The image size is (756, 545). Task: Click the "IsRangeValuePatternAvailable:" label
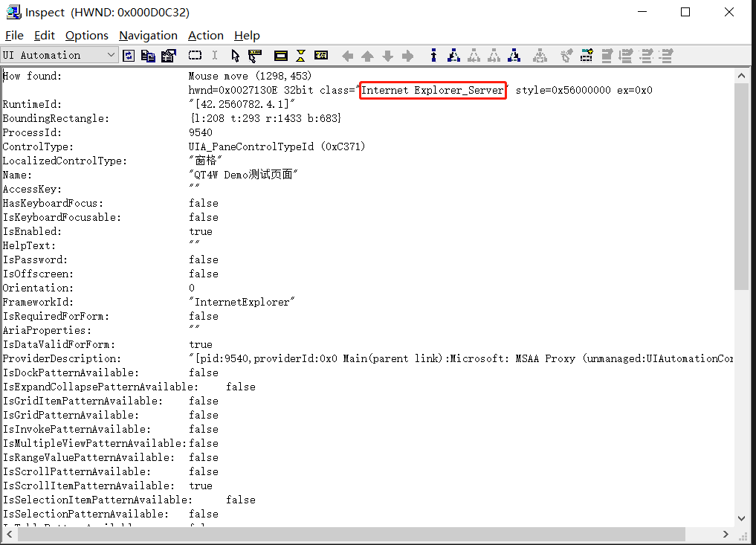click(x=88, y=457)
